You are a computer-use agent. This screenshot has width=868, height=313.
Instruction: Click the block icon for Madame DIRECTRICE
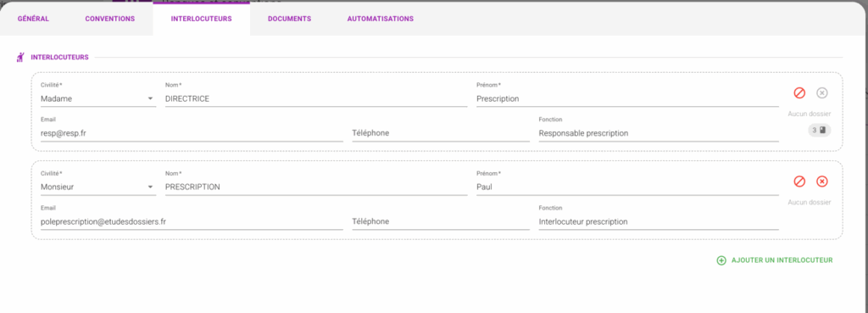pos(799,93)
